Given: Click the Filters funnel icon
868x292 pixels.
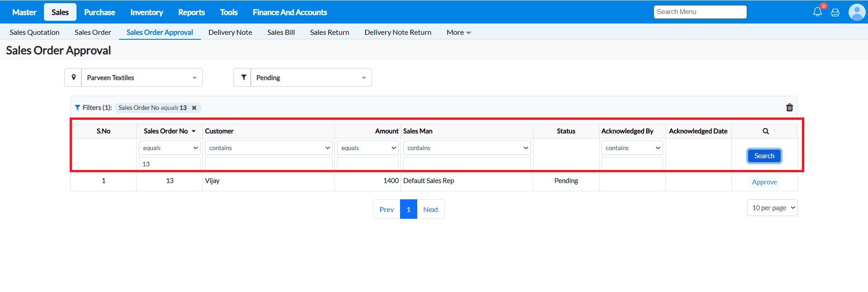Looking at the screenshot, I should coord(77,108).
